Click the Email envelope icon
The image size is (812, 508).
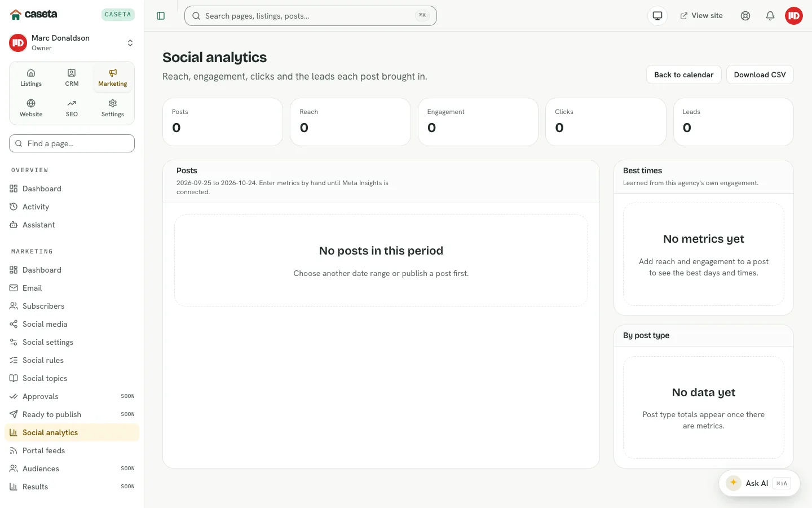(x=14, y=288)
